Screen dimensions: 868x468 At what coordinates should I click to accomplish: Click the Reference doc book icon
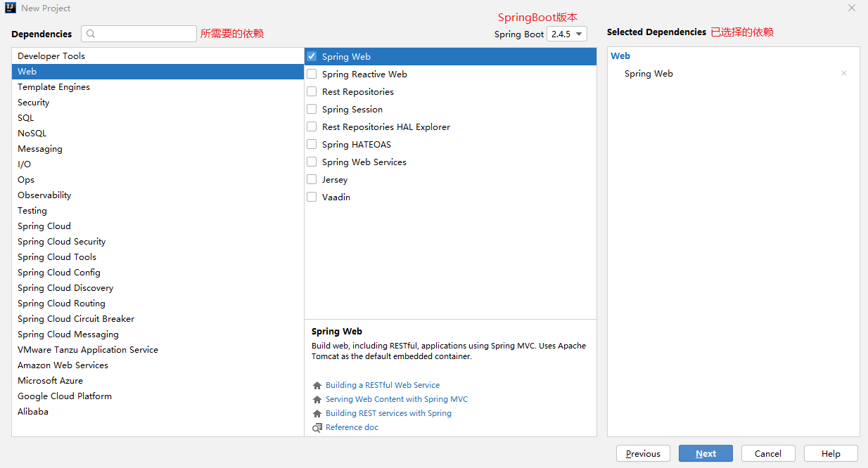pos(317,428)
